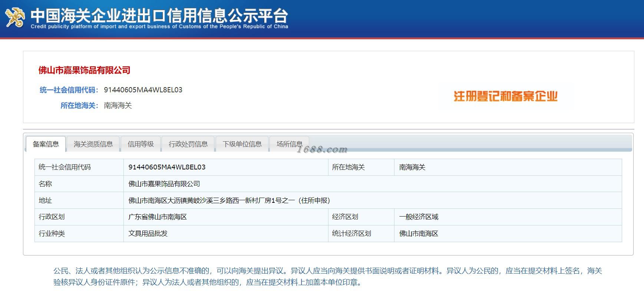Click table value 佛山市南海区
Image resolution: width=644 pixels, height=297 pixels.
[419, 233]
